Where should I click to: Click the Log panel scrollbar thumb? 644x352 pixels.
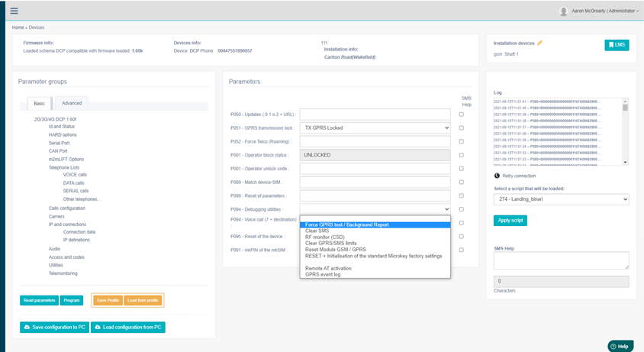[625, 108]
